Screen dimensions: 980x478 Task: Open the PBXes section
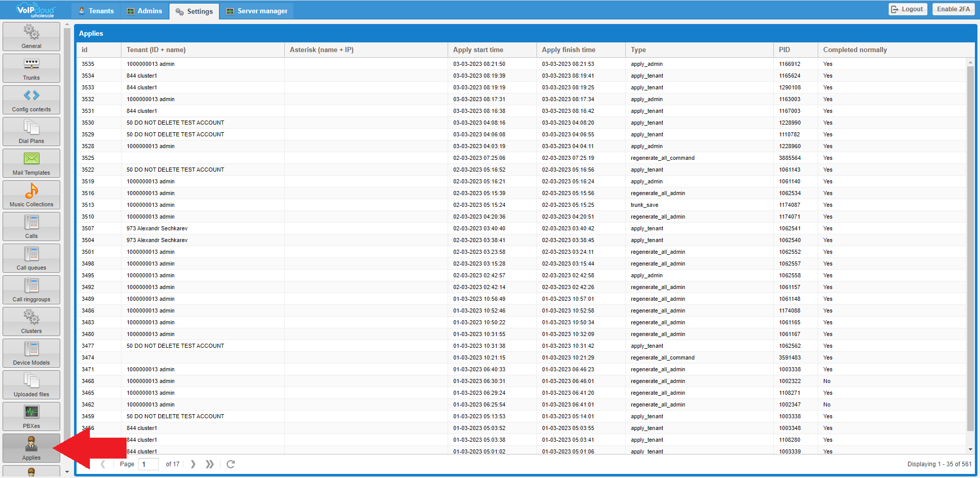pos(31,416)
